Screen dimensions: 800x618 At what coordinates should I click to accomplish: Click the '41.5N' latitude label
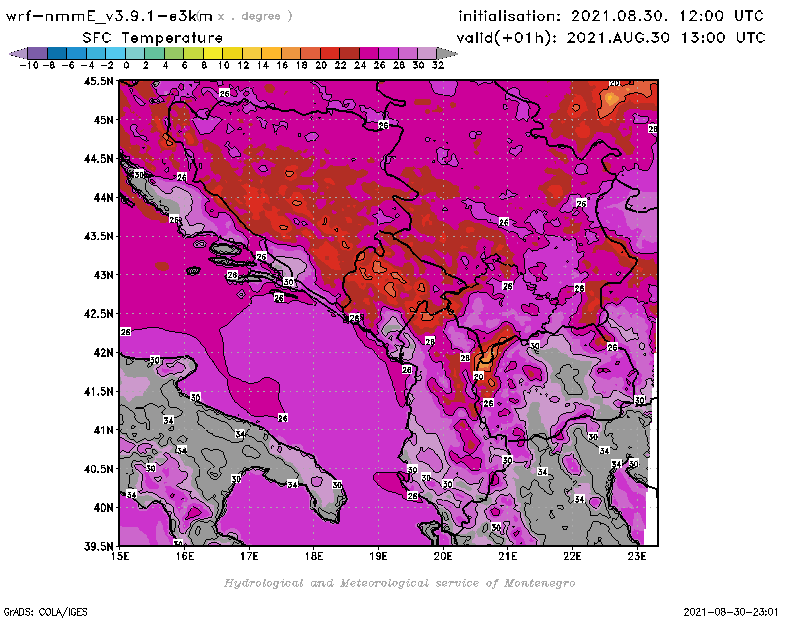tap(98, 391)
